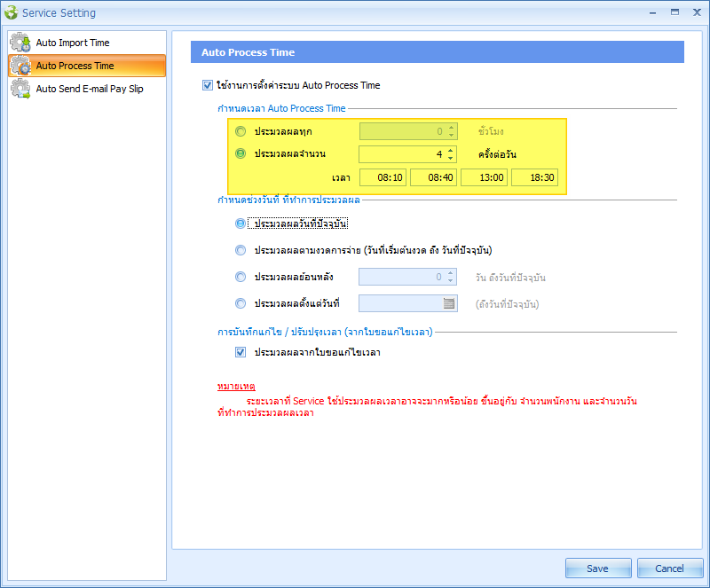
Task: Choose the ประมวลผลตามงวดการจ่าย radio option
Action: click(x=241, y=250)
